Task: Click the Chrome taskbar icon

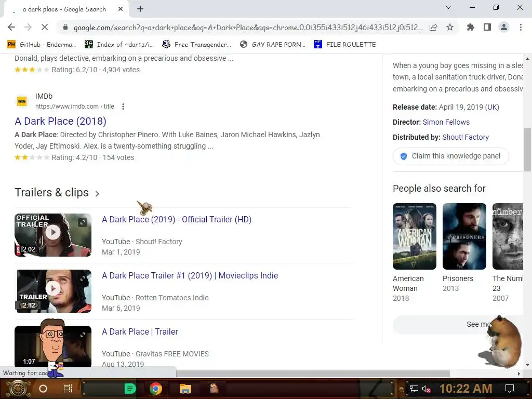Action: [156, 389]
